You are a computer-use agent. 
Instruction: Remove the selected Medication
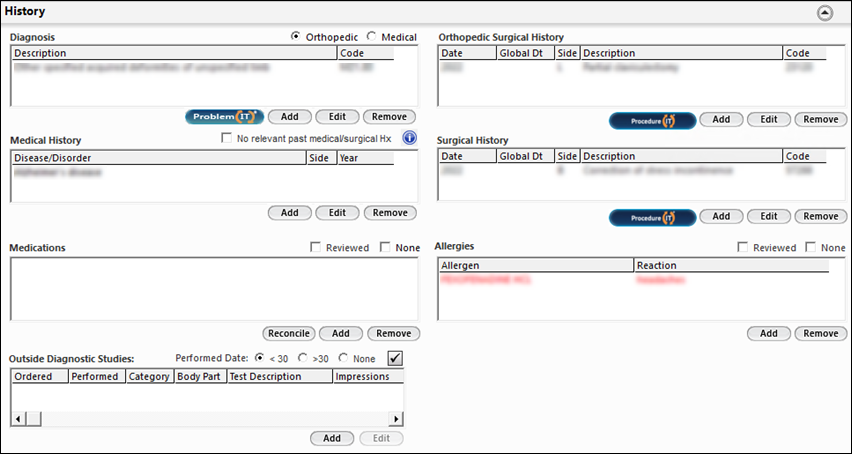393,333
